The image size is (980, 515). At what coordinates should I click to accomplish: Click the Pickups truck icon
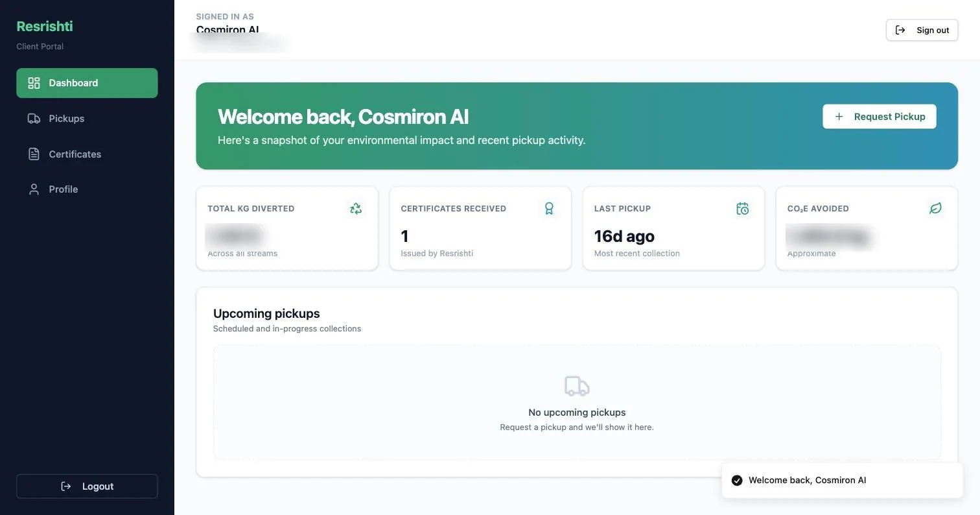point(34,119)
